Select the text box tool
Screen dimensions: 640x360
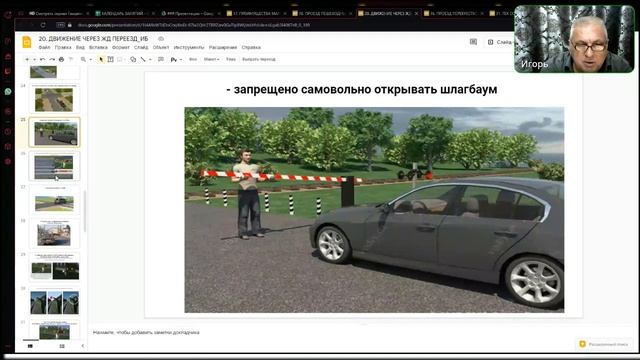pos(110,60)
